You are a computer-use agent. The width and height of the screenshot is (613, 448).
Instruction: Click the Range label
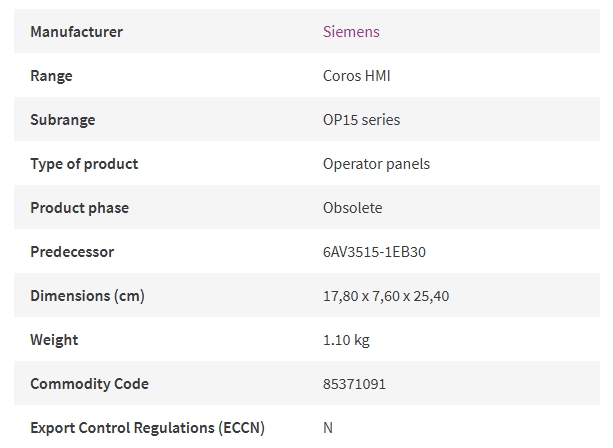point(51,76)
